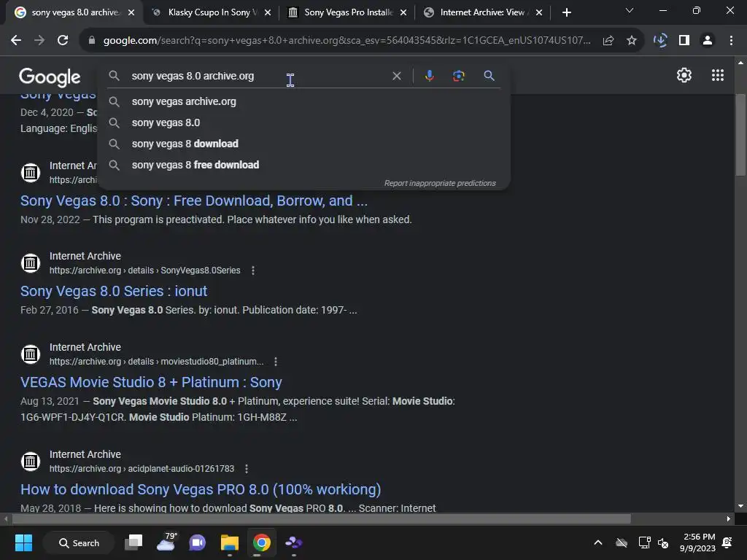Open the Chrome three-dot menu
The image size is (747, 560).
[731, 41]
